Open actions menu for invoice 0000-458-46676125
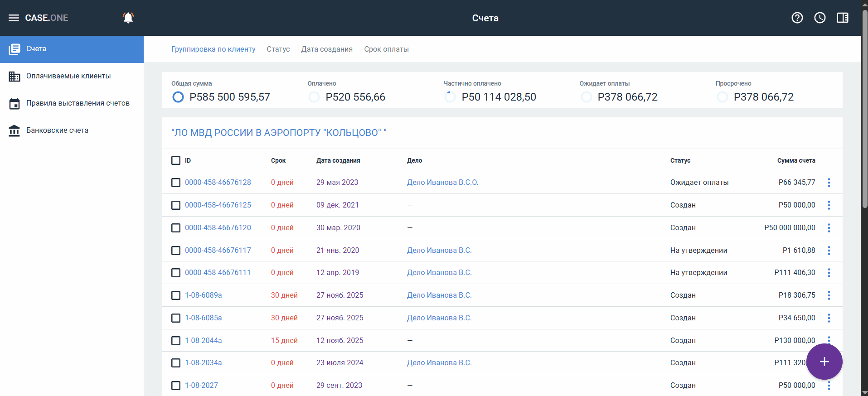The height and width of the screenshot is (396, 868). pos(829,205)
